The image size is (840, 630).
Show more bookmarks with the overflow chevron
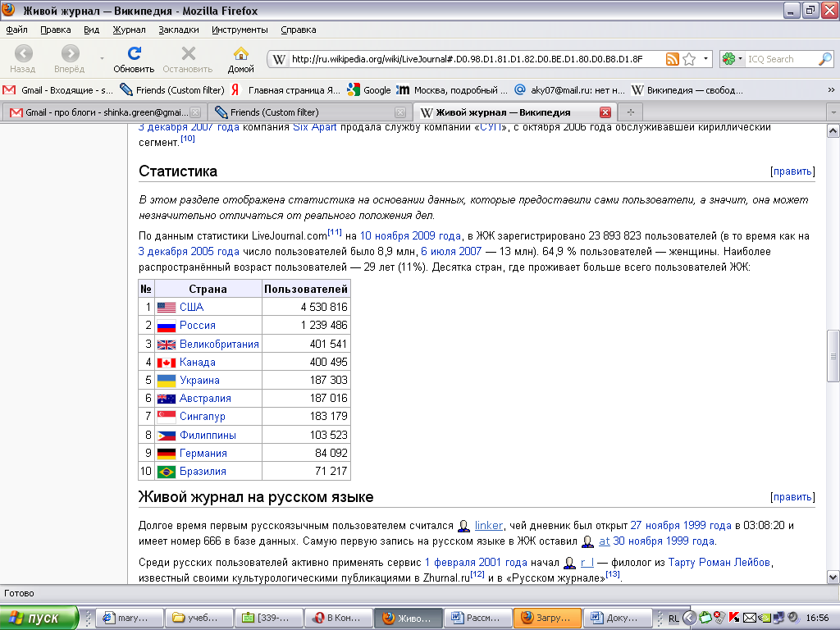pos(831,90)
